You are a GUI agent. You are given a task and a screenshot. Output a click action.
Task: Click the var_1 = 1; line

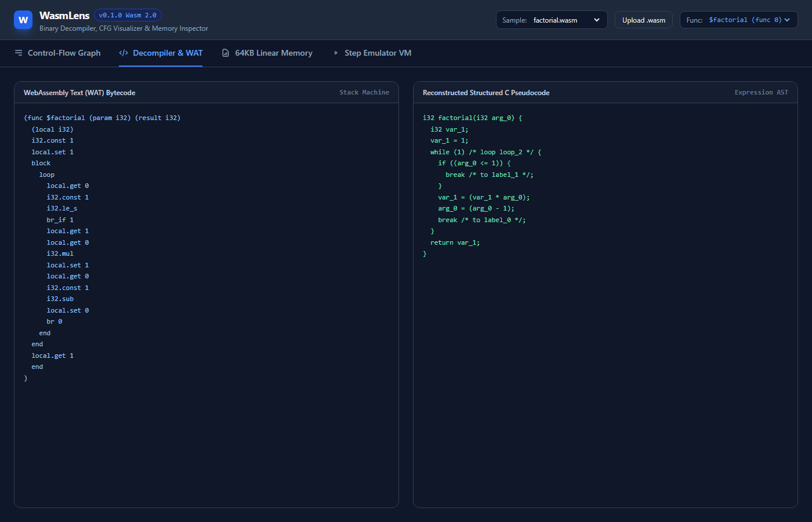coord(449,140)
